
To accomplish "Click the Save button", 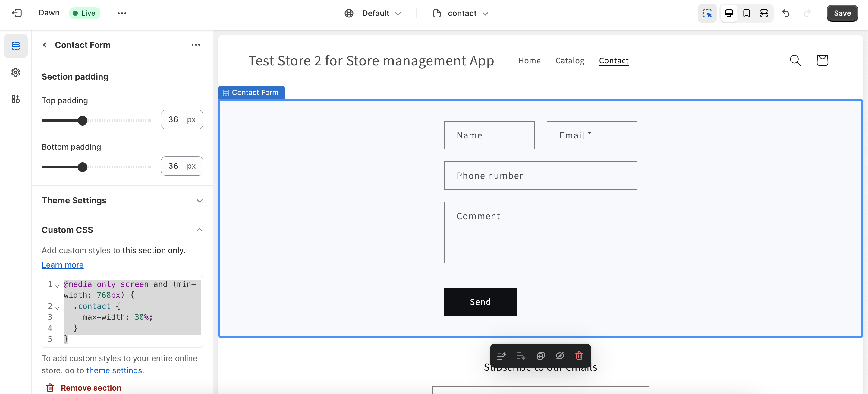I will coord(842,13).
